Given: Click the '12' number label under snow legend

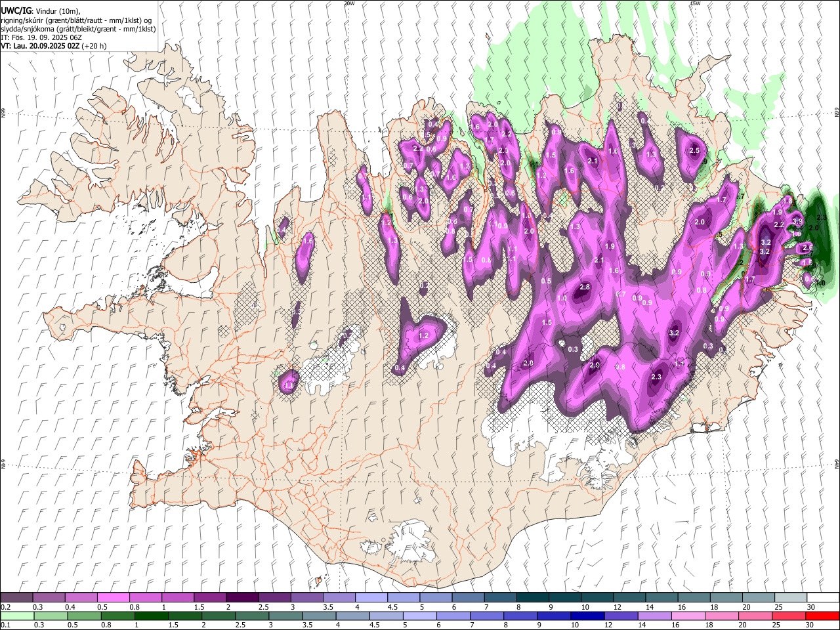Looking at the screenshot, I should click(618, 607).
